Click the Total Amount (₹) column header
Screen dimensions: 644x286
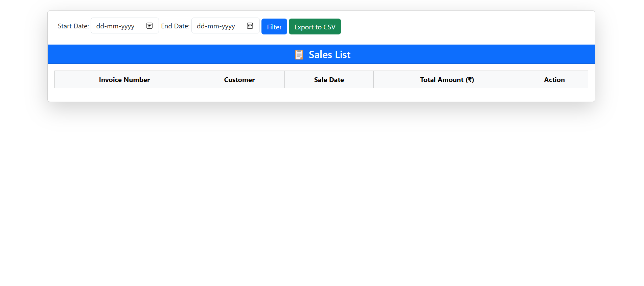447,80
